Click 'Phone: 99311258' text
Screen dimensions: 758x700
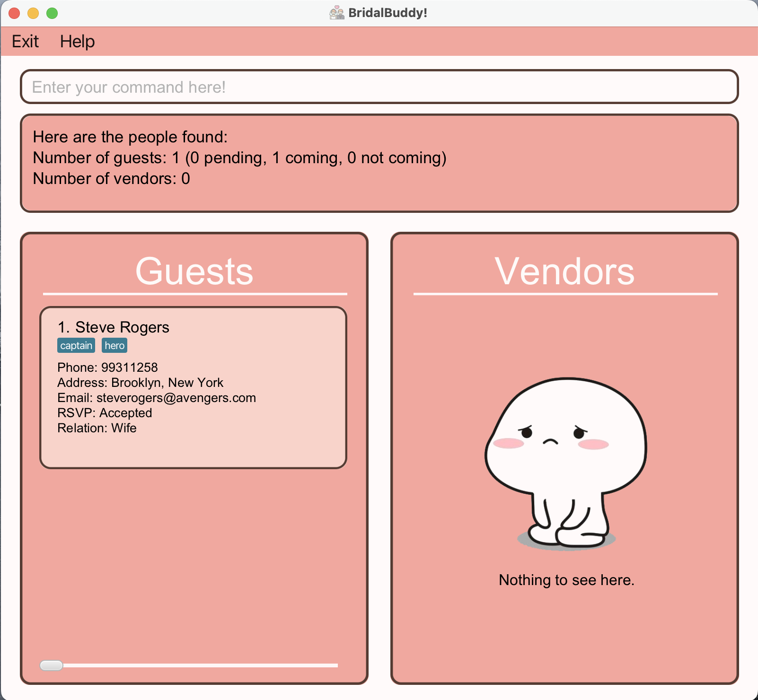[x=107, y=367]
